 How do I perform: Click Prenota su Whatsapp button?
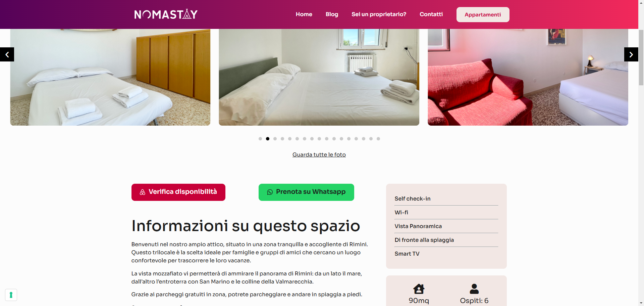pyautogui.click(x=306, y=192)
